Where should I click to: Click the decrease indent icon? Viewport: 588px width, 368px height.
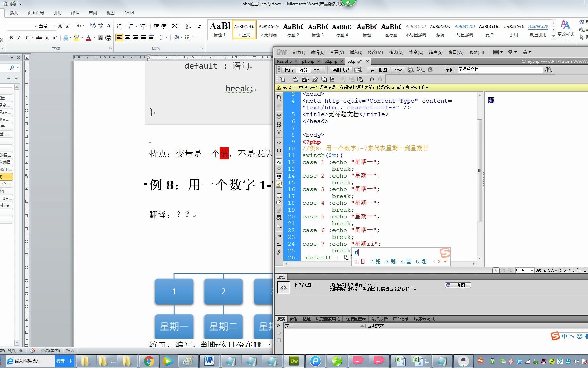coord(156,26)
